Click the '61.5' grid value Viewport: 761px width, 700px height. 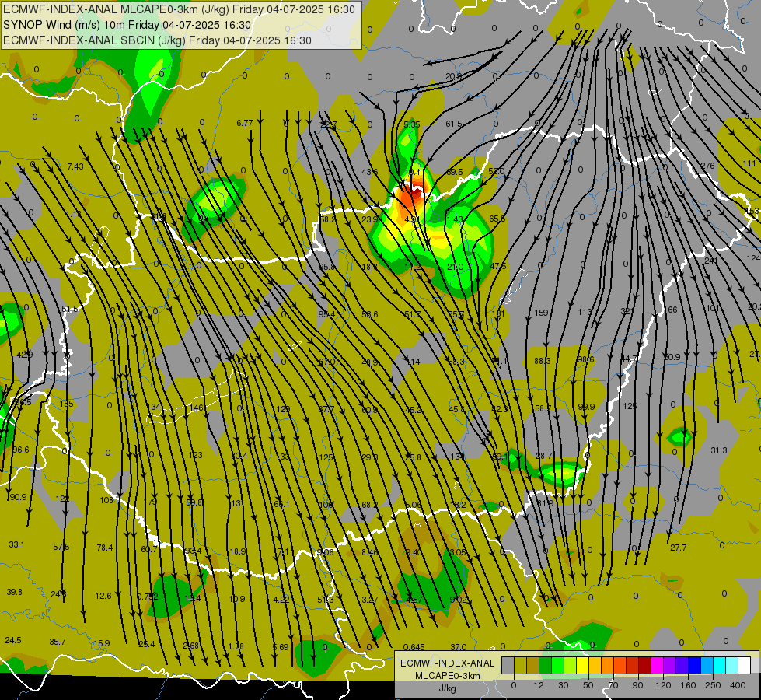pyautogui.click(x=454, y=124)
